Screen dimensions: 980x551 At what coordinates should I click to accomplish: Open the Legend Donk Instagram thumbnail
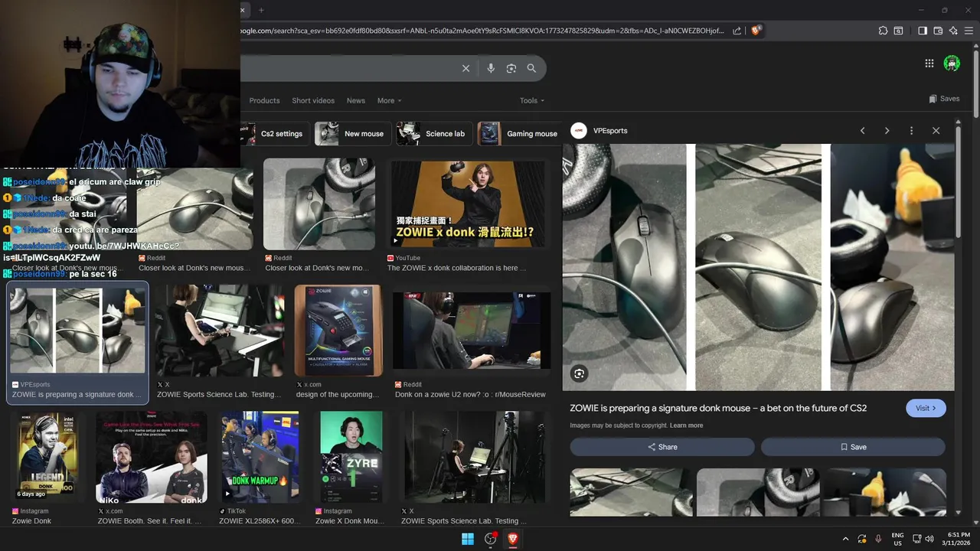47,456
